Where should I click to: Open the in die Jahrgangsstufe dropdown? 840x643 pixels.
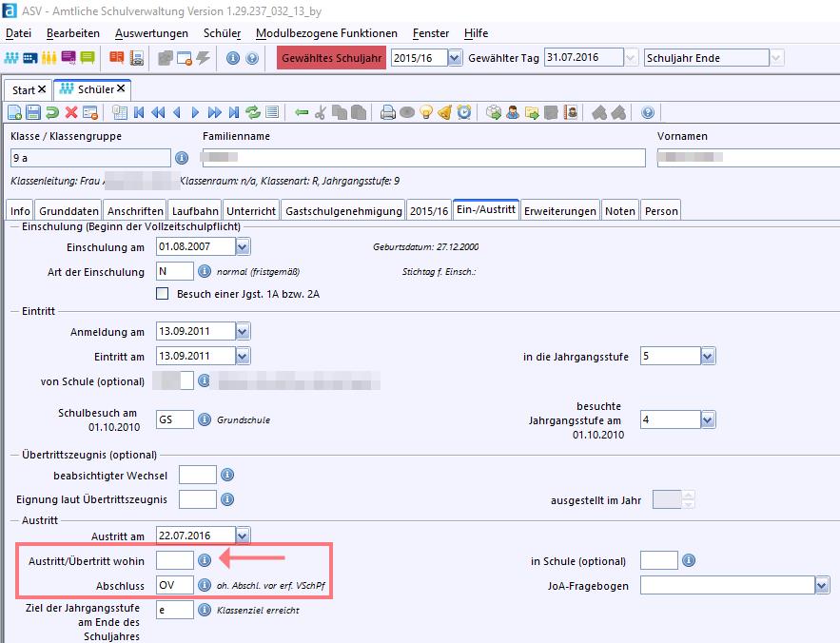click(708, 356)
